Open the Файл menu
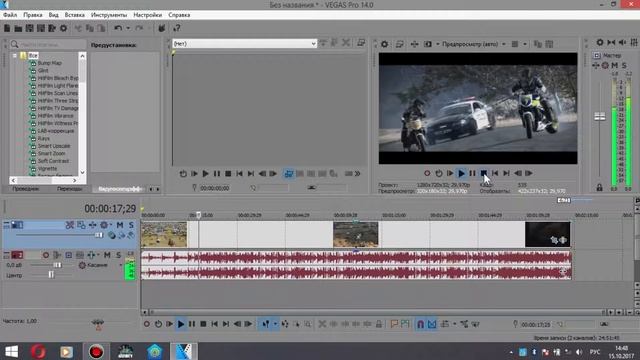Image resolution: width=640 pixels, height=360 pixels. coord(10,15)
